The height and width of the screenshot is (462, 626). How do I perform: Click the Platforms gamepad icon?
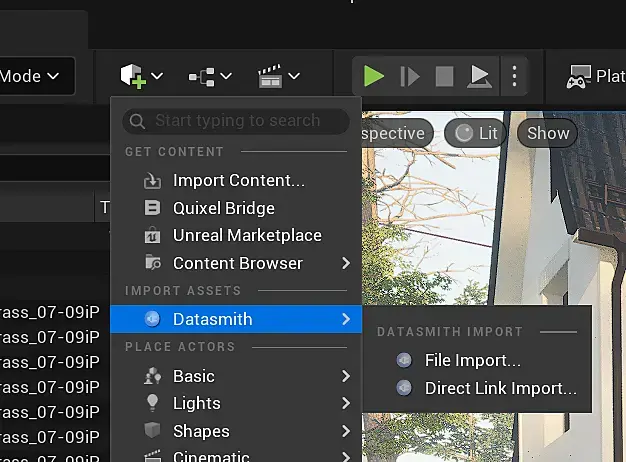click(x=578, y=77)
